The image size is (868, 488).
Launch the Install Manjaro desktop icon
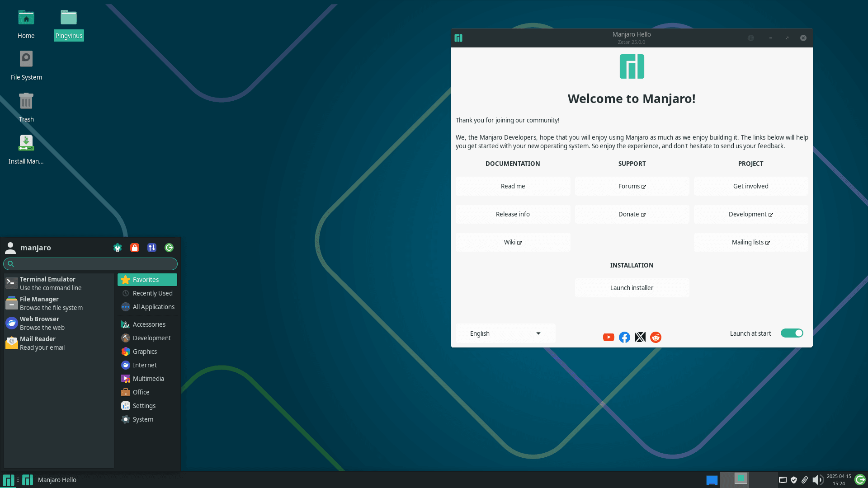26,150
